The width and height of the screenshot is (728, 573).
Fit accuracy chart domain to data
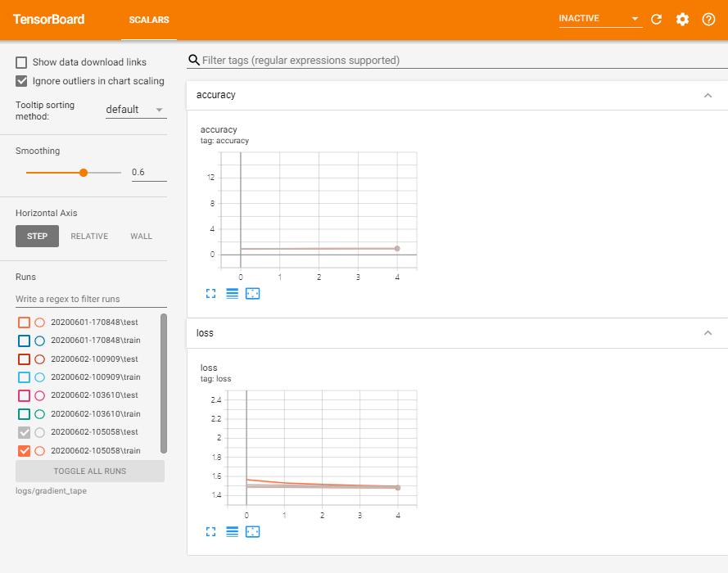pos(252,294)
